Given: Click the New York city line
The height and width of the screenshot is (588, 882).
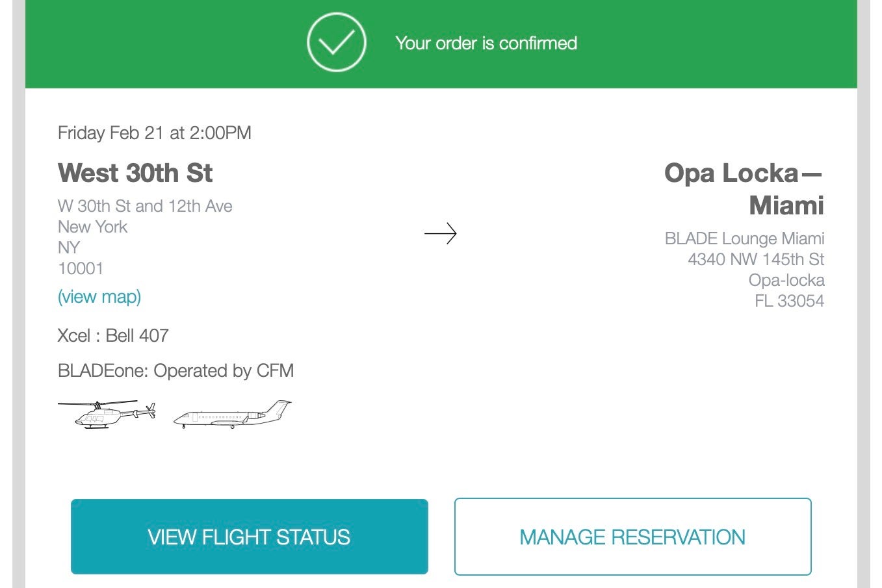Looking at the screenshot, I should (92, 227).
